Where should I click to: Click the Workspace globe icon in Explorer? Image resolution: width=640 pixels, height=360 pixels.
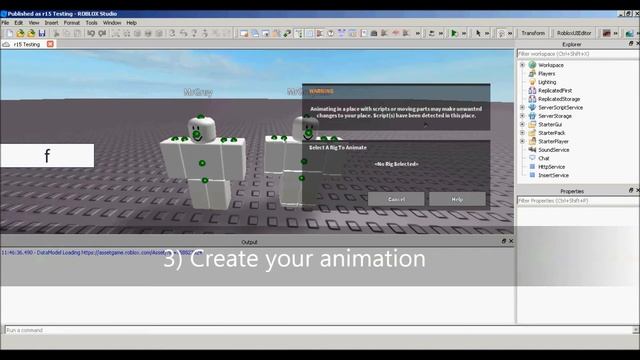(x=532, y=65)
